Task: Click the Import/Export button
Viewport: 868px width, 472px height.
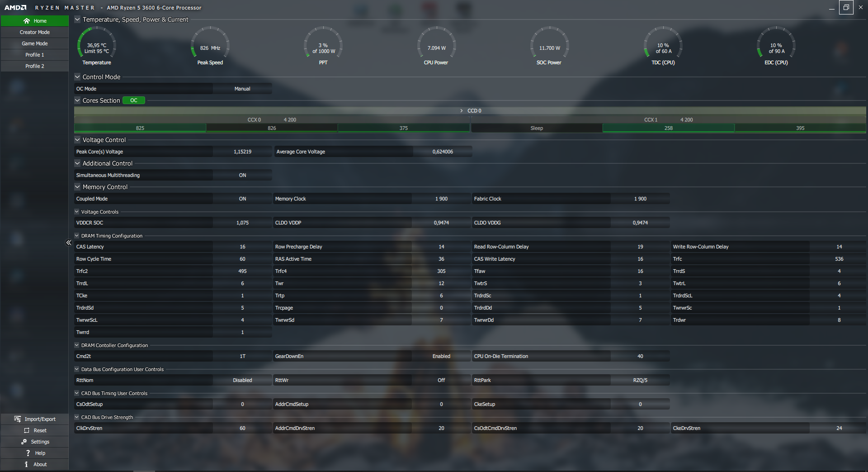Action: coord(35,419)
